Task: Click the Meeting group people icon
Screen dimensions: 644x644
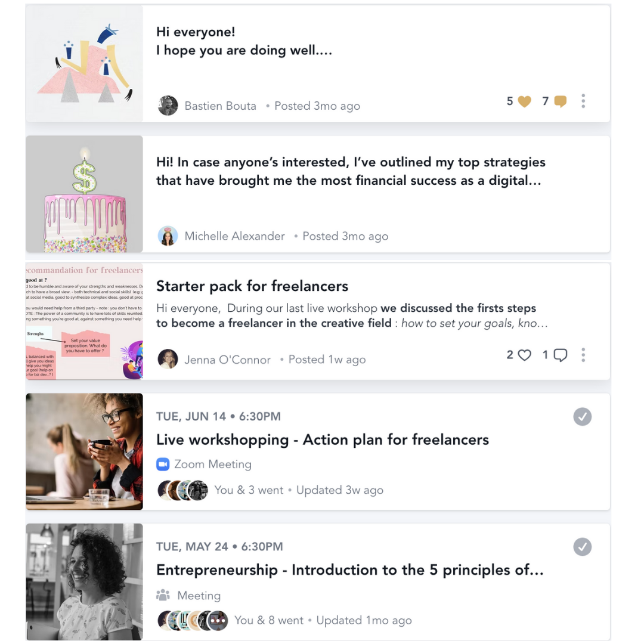Action: (x=163, y=595)
